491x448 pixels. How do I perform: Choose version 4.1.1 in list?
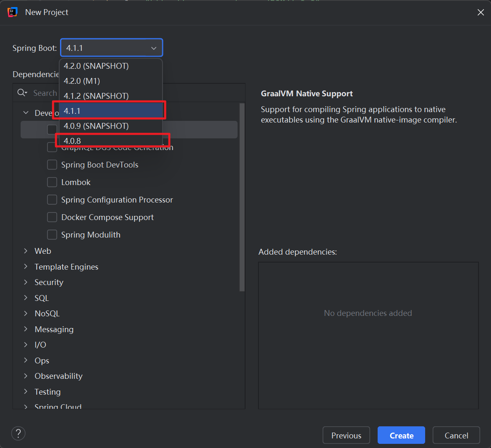click(111, 111)
